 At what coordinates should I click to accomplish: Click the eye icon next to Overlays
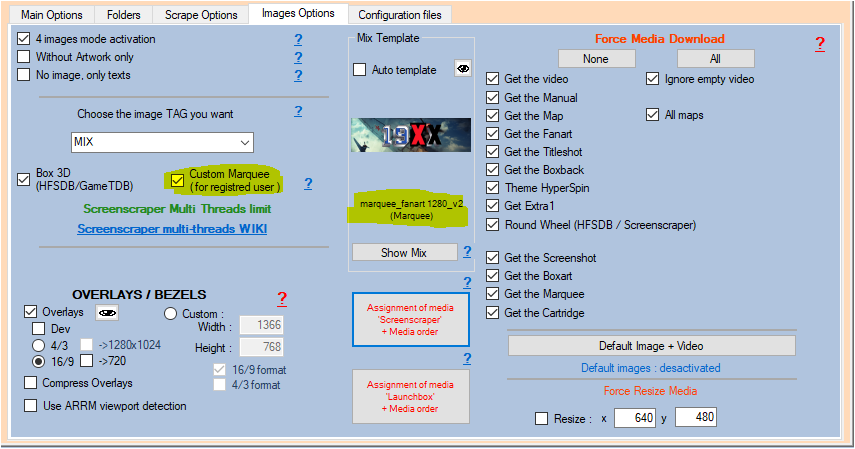point(105,312)
